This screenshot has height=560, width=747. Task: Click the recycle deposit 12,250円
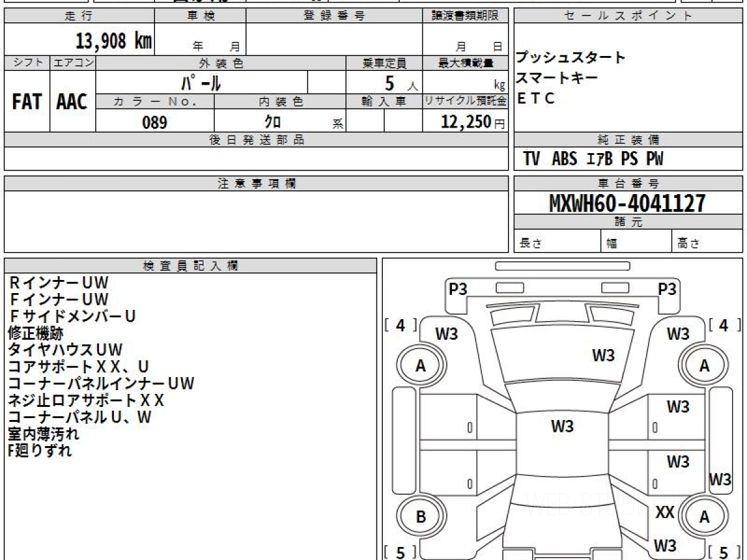click(473, 122)
